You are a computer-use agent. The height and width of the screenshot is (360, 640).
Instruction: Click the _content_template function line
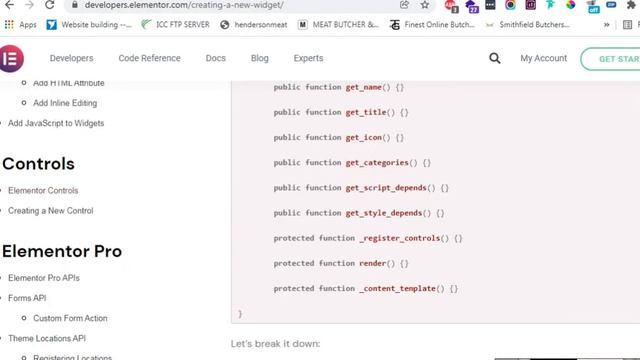click(x=366, y=289)
